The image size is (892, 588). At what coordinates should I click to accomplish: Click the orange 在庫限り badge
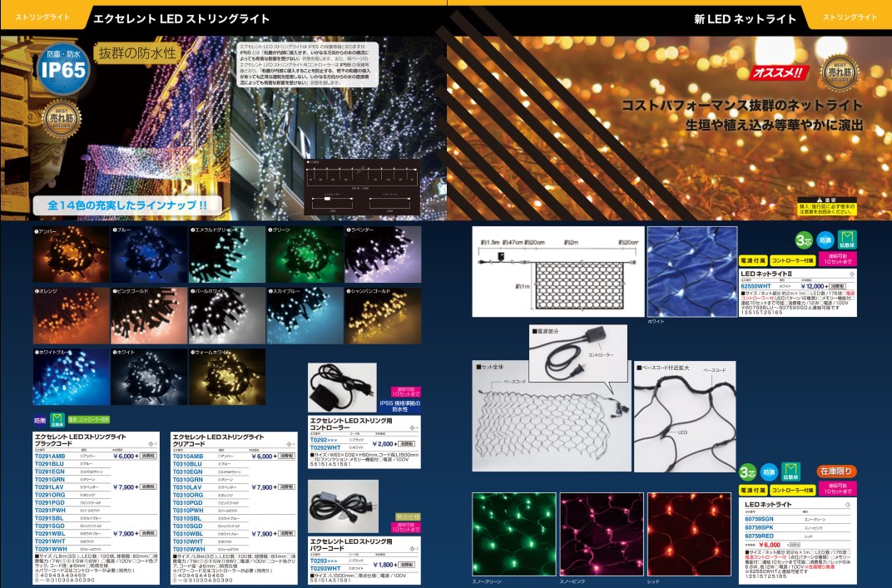point(835,471)
